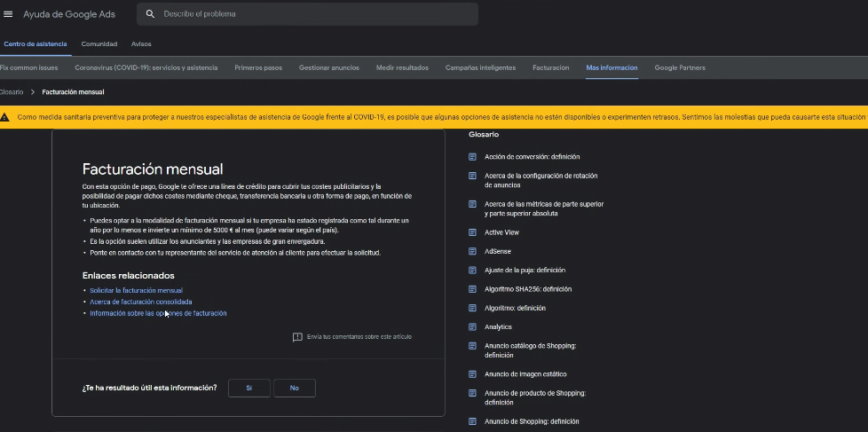Open Anuncio catálogo de Shopping: definición
This screenshot has height=432, width=868.
531,350
